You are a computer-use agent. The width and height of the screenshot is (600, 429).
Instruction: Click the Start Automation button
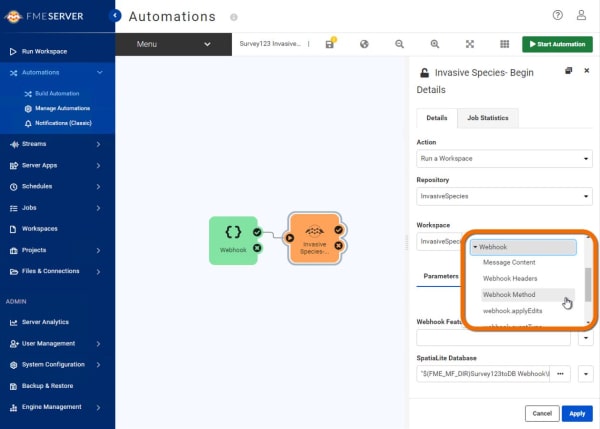(x=557, y=44)
